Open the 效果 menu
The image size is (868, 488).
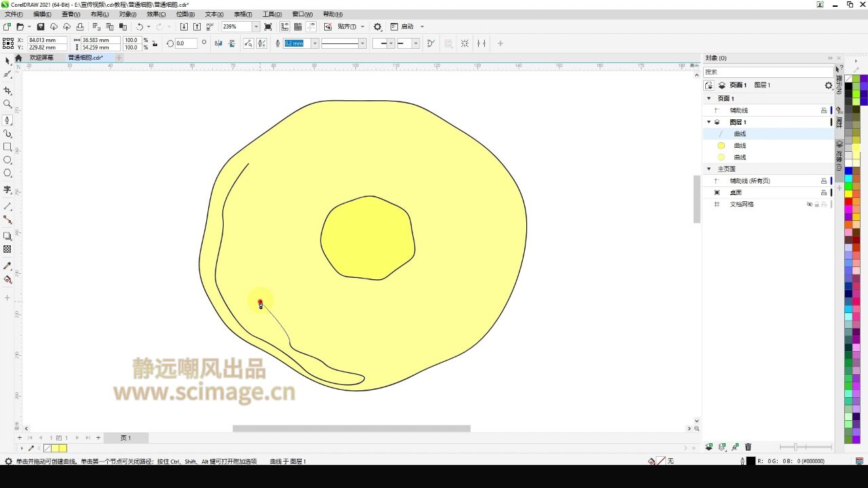(x=156, y=14)
